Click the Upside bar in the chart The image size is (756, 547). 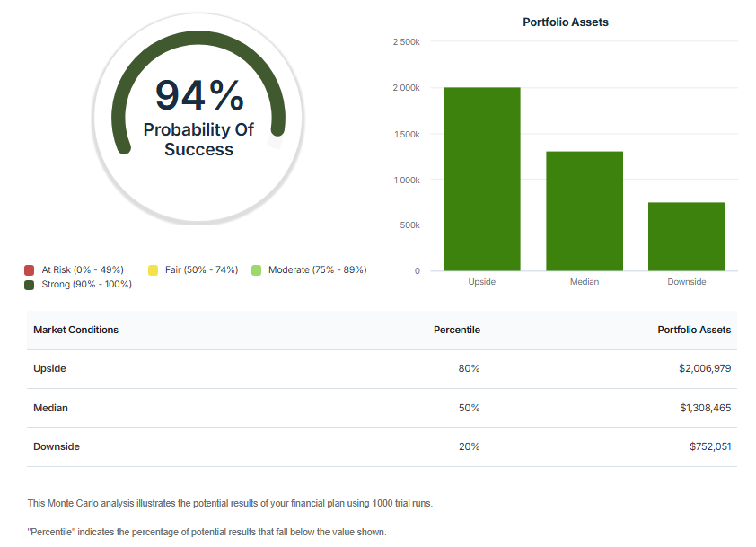(x=481, y=180)
